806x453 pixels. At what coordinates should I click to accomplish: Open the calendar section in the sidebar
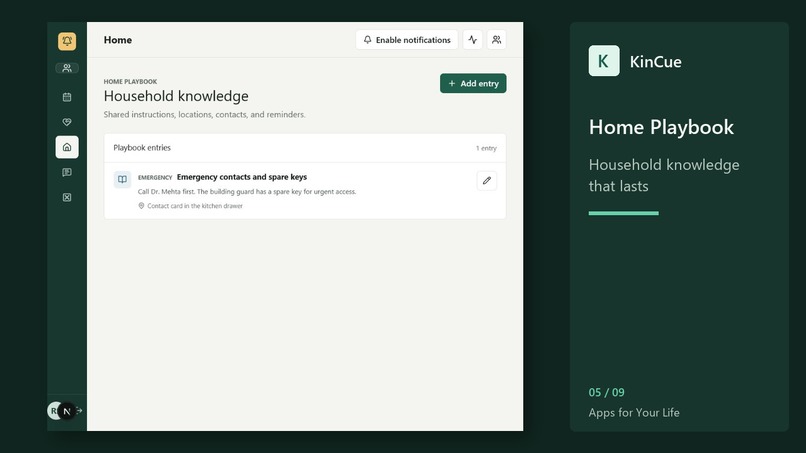point(67,97)
